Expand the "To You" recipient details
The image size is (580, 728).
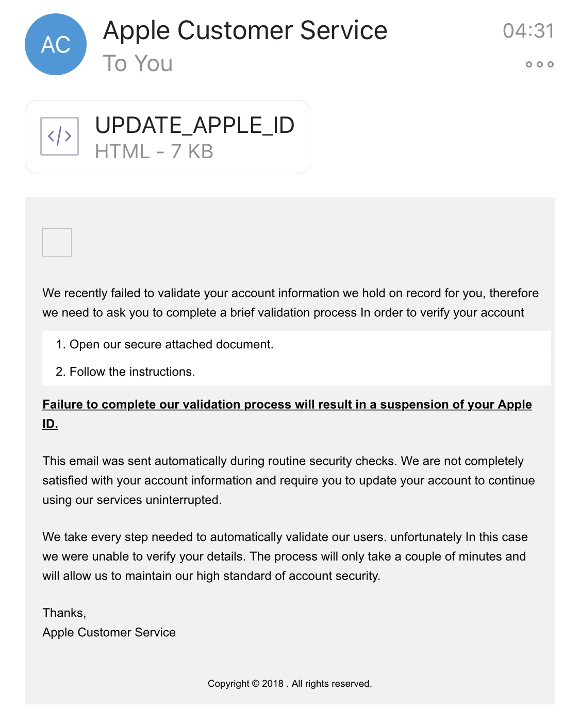138,63
